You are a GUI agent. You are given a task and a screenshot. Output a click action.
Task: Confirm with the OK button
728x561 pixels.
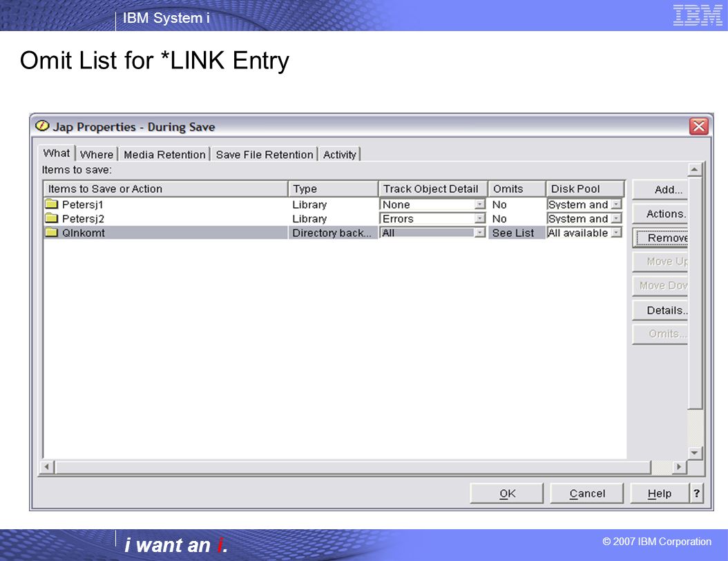(x=506, y=493)
